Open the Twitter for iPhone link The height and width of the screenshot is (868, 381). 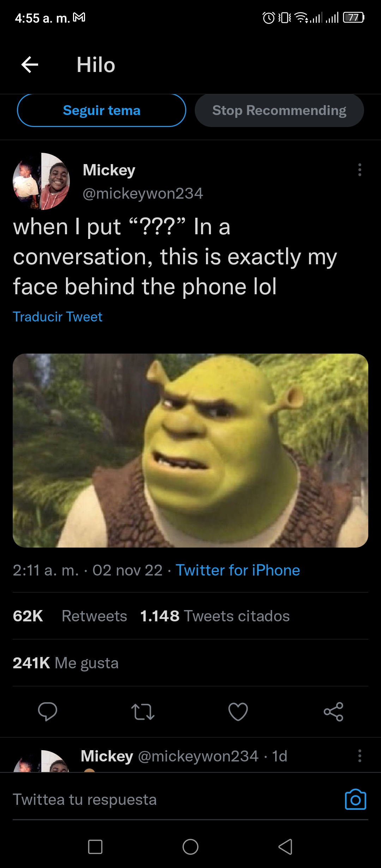pos(238,570)
